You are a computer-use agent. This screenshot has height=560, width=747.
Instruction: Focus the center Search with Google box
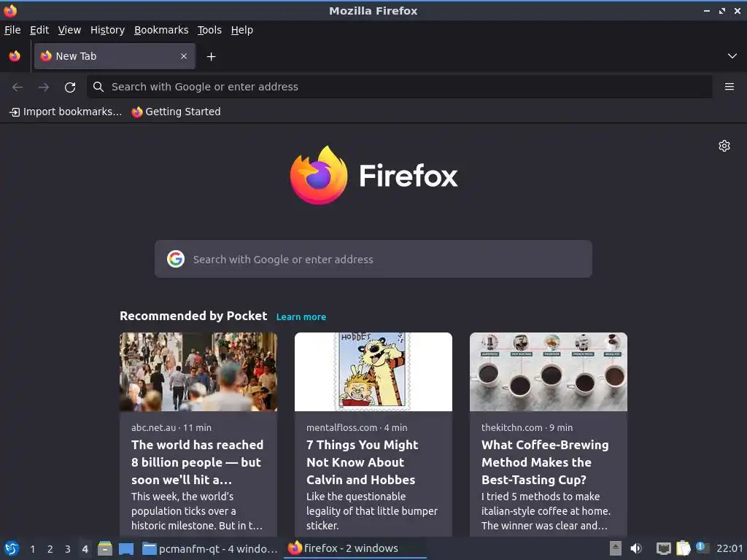[x=373, y=259]
